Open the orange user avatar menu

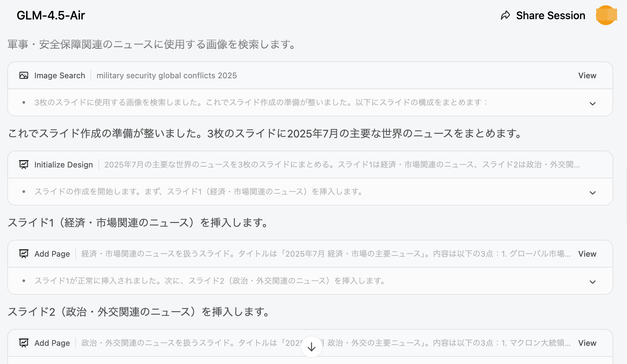coord(606,15)
